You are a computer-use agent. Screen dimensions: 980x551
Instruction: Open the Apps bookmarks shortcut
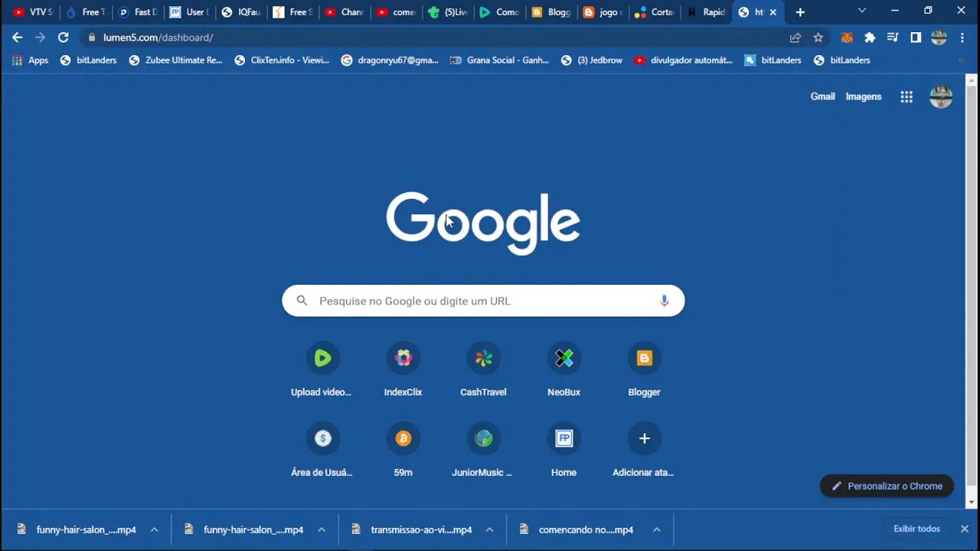[x=30, y=60]
